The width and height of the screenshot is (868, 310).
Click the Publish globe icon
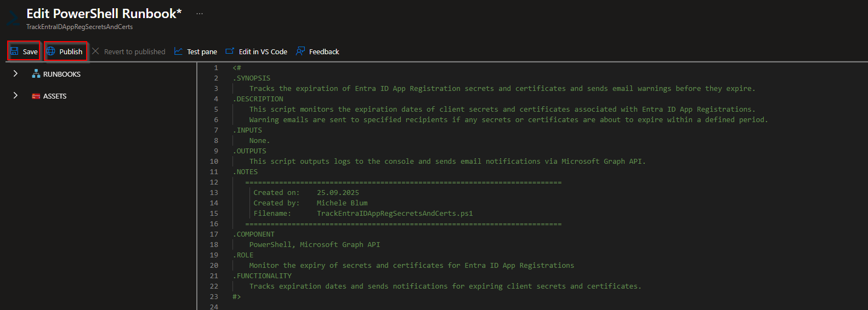(51, 51)
